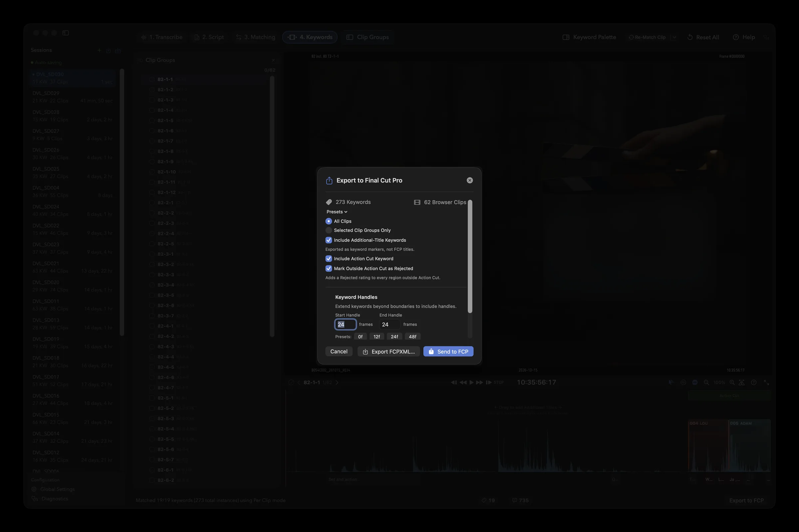Toggle fullscreen expand icon in viewer
Screen dimensions: 799x532
click(766, 382)
